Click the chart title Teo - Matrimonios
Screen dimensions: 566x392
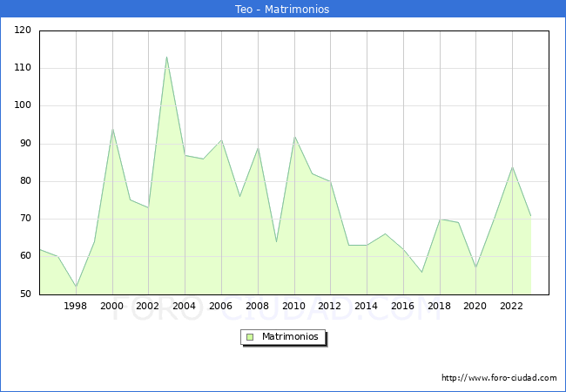point(283,9)
